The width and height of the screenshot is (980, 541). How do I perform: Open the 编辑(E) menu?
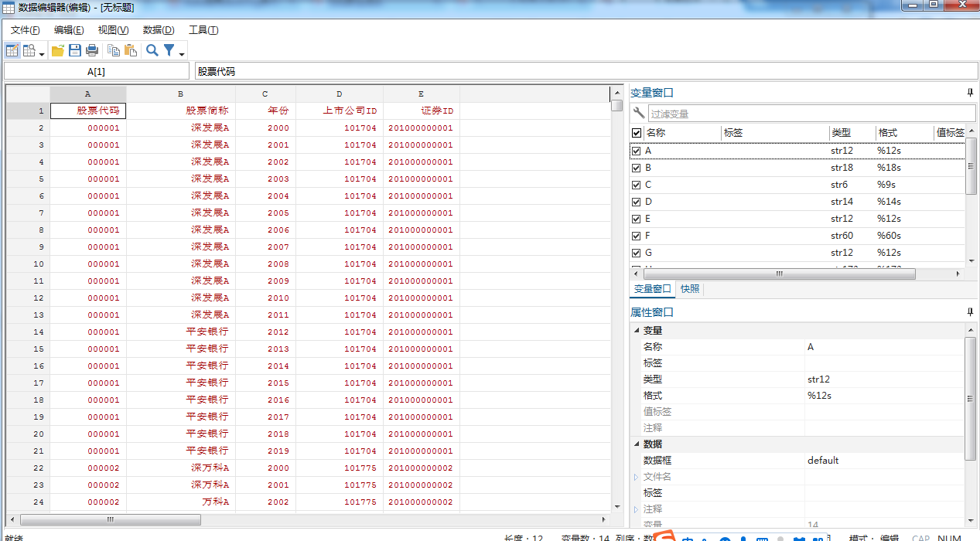pyautogui.click(x=69, y=30)
